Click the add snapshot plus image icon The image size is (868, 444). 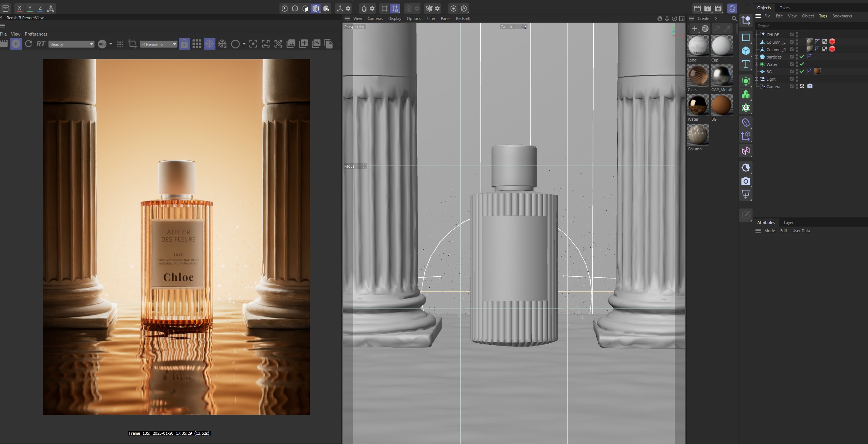304,44
